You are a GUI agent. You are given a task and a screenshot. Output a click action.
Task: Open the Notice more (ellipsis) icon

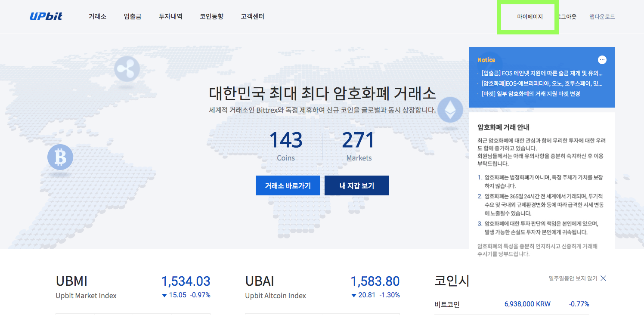coord(602,60)
